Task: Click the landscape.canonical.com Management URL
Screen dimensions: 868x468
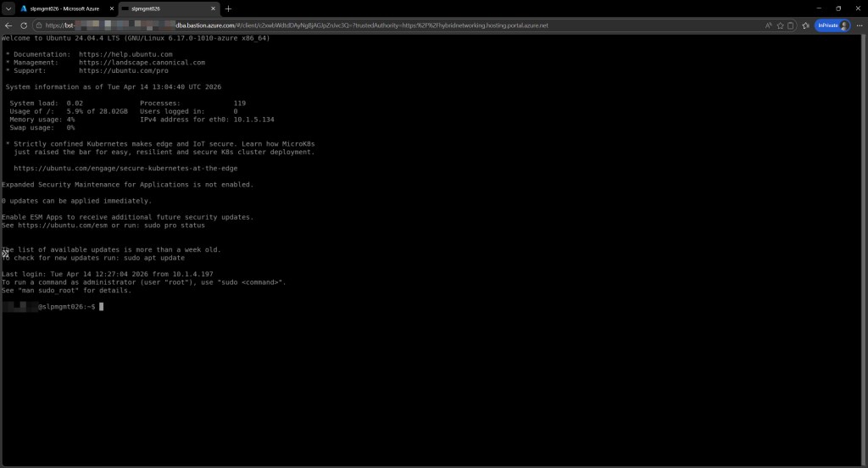Action: [142, 62]
